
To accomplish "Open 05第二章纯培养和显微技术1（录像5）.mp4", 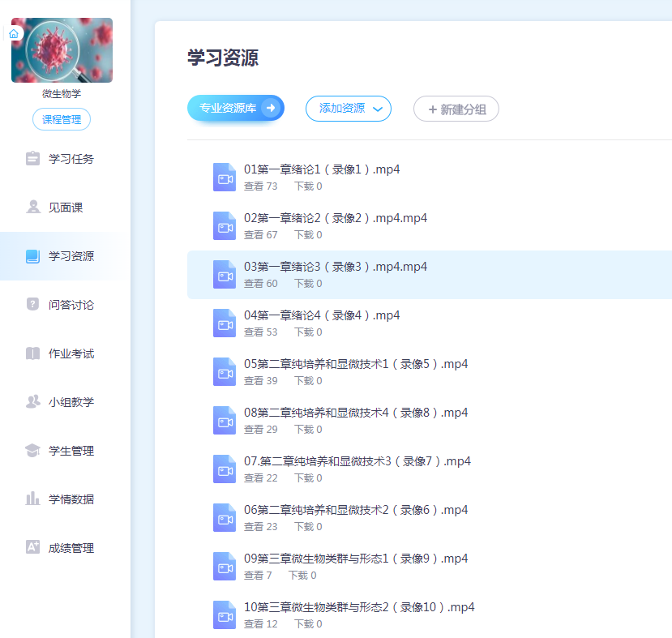I will pos(356,364).
